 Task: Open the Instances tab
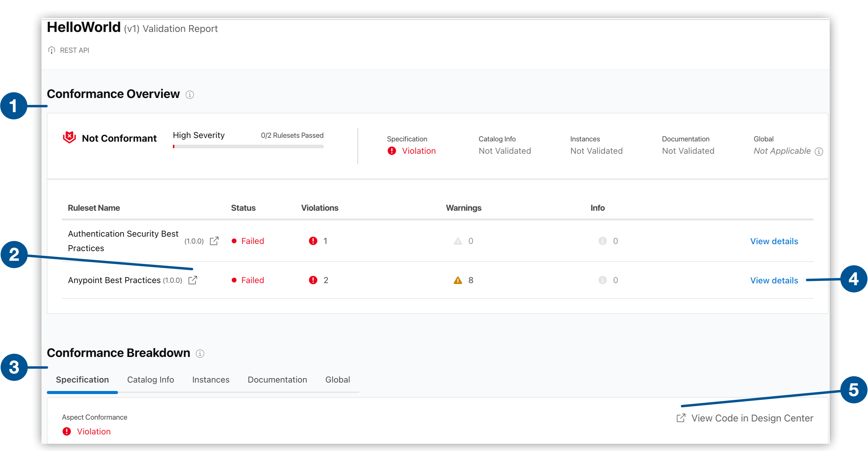(x=211, y=380)
